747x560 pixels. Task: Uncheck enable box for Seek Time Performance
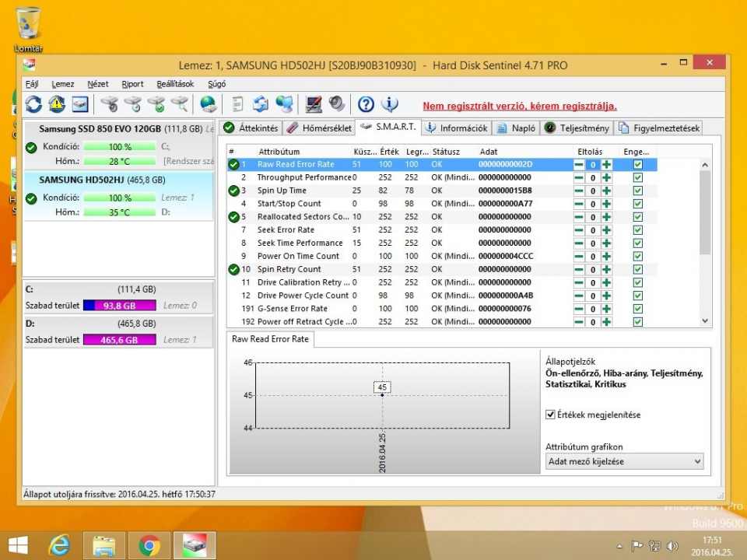(x=638, y=243)
